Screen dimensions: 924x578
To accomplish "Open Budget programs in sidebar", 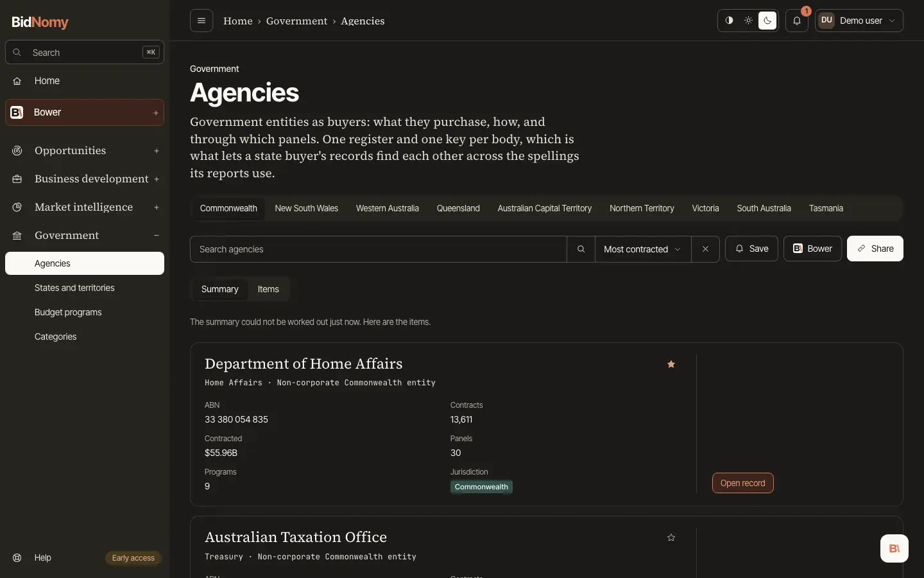I will coord(85,312).
